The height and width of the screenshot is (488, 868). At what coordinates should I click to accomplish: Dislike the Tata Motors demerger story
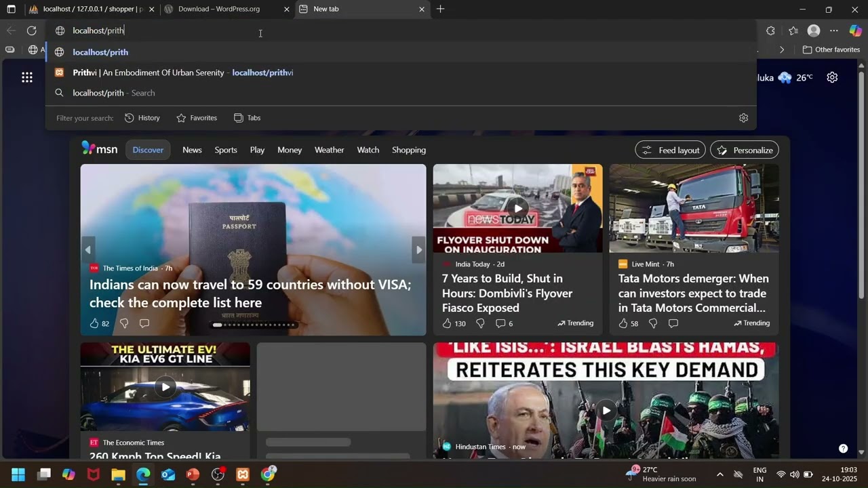(x=653, y=323)
